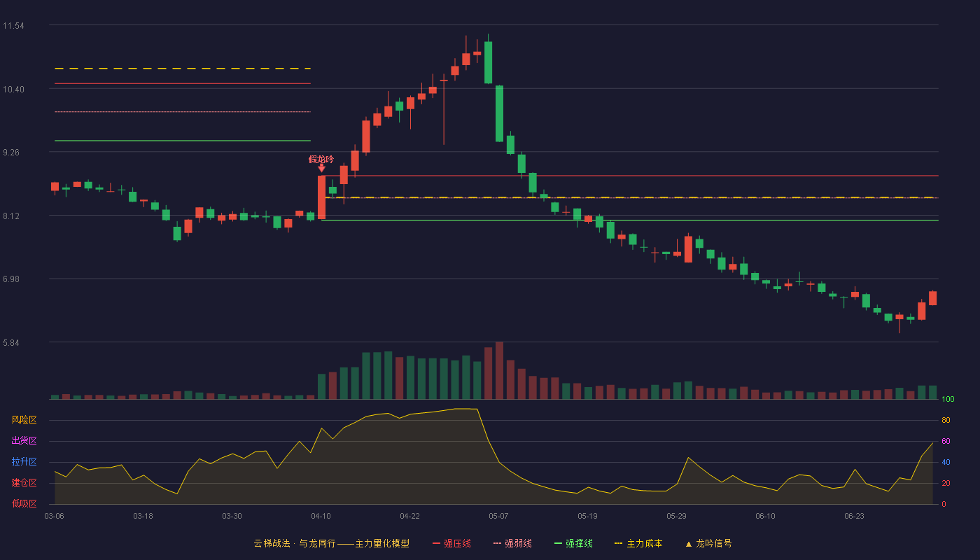This screenshot has height=560, width=980.
Task: Click the 04-10 date label
Action: click(321, 516)
